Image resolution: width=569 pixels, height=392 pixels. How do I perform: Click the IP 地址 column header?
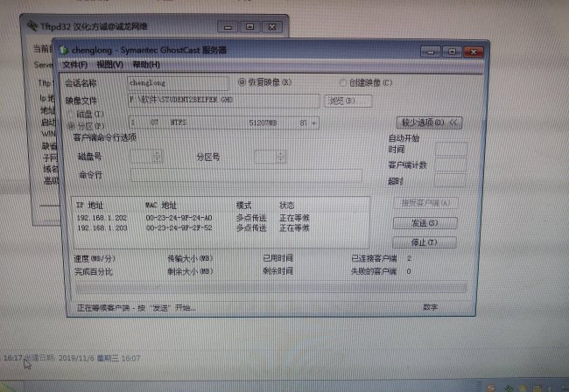pyautogui.click(x=89, y=206)
